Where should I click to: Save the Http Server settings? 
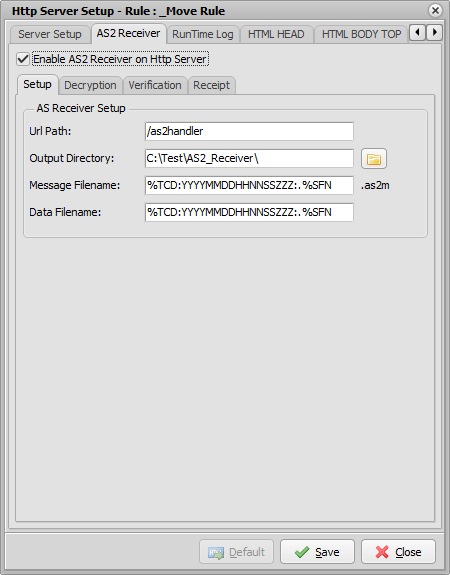click(317, 552)
